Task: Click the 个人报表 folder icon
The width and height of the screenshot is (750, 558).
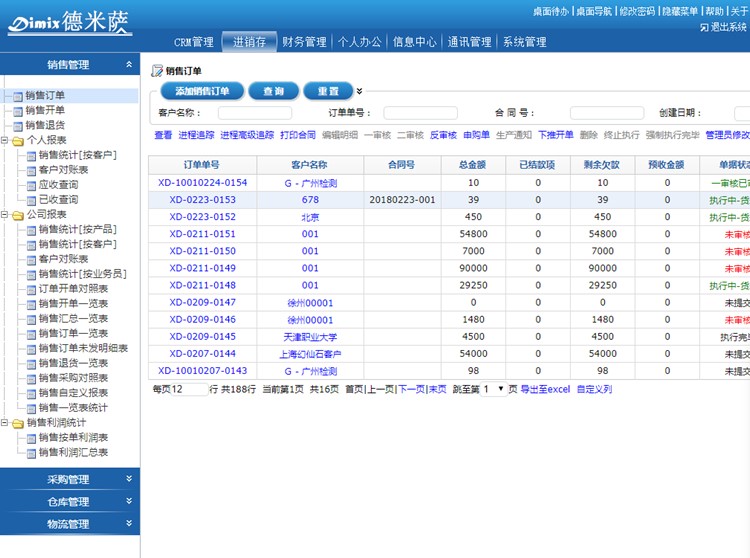Action: [x=18, y=141]
